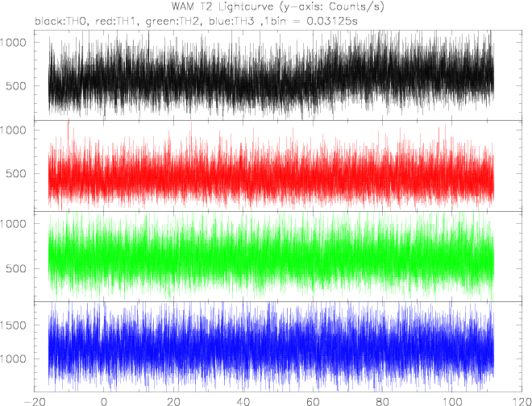Click the "500" y-axis label of the red panel
The width and height of the screenshot is (532, 406).
tap(17, 174)
